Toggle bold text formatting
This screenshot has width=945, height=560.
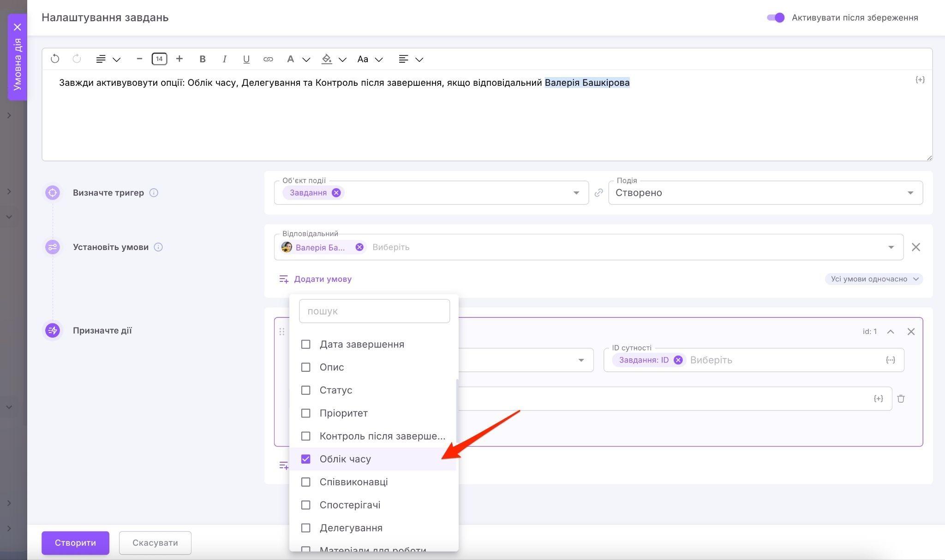(x=202, y=59)
